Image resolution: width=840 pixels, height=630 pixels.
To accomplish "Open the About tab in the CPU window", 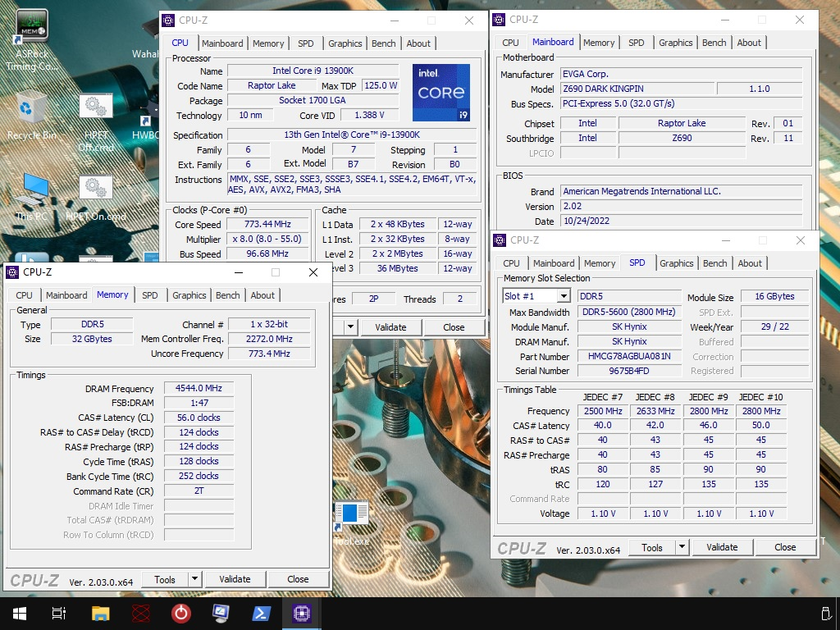I will tap(418, 43).
